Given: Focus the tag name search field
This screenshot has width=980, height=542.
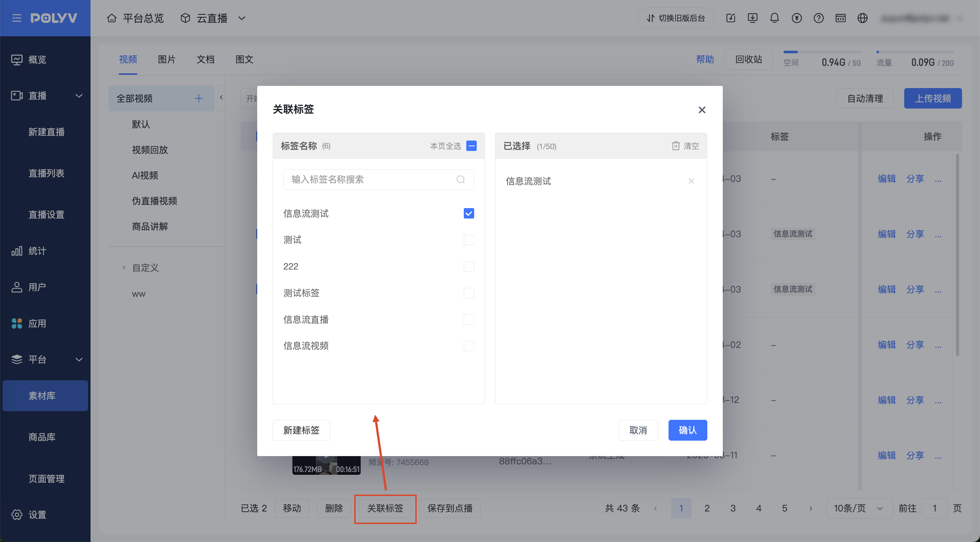Looking at the screenshot, I should pos(379,179).
